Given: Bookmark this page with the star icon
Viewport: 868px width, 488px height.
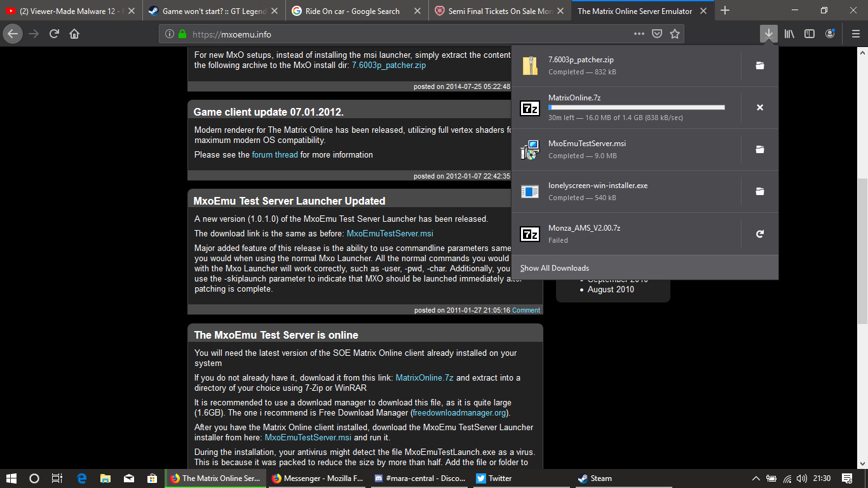Looking at the screenshot, I should pyautogui.click(x=675, y=34).
